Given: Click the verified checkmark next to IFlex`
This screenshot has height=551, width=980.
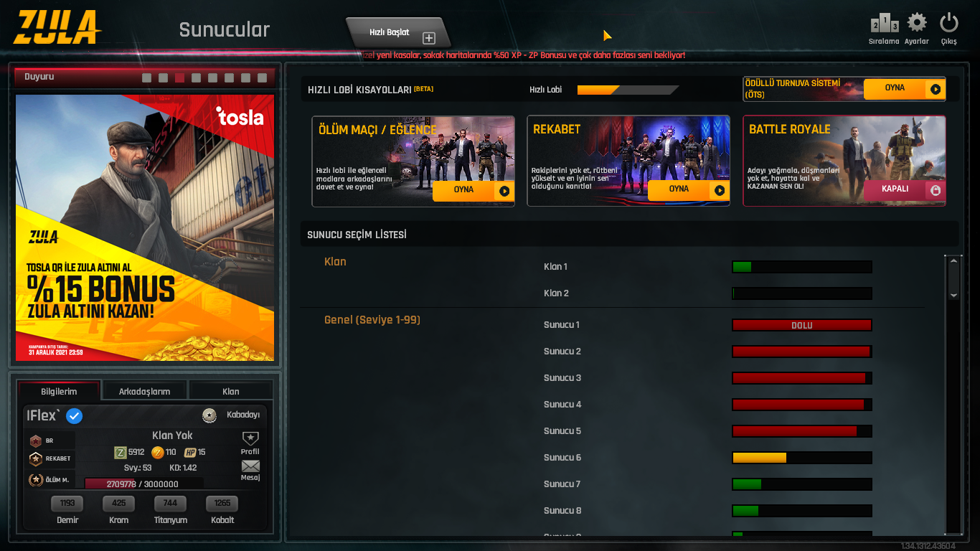Looking at the screenshot, I should pos(74,415).
